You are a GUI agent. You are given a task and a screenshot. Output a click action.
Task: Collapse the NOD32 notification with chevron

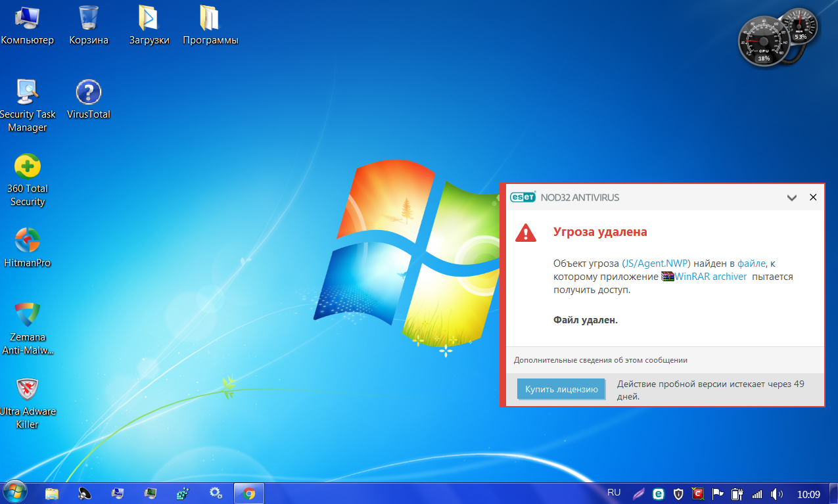tap(792, 197)
